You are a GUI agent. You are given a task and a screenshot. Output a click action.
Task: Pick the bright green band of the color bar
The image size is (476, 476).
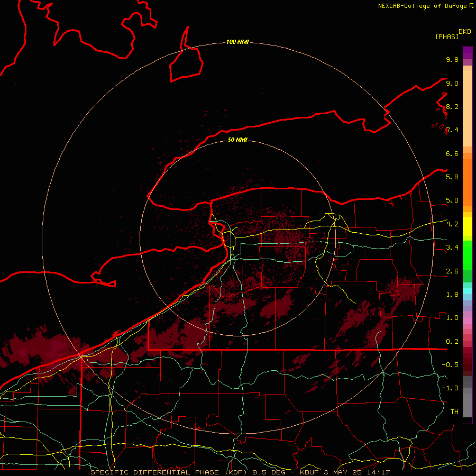[467, 255]
